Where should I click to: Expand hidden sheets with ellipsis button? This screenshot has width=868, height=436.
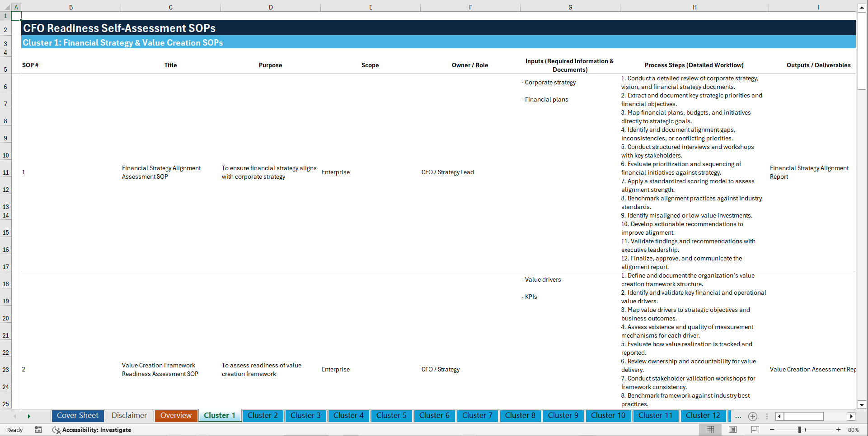pyautogui.click(x=738, y=416)
